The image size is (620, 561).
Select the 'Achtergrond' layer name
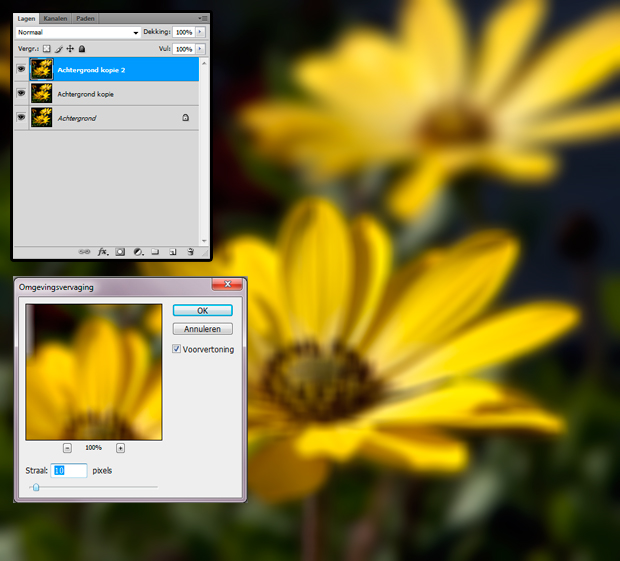coord(77,118)
